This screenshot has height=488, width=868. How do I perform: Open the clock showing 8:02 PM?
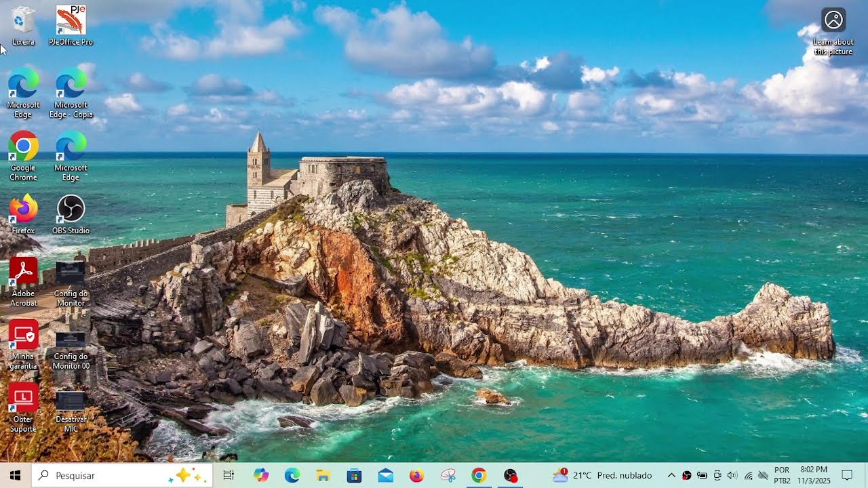click(x=814, y=475)
